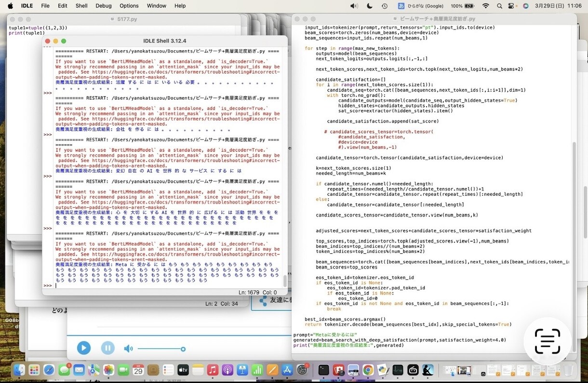This screenshot has height=383, width=588.
Task: Open Notes from the Dock
Action: [x=198, y=370]
